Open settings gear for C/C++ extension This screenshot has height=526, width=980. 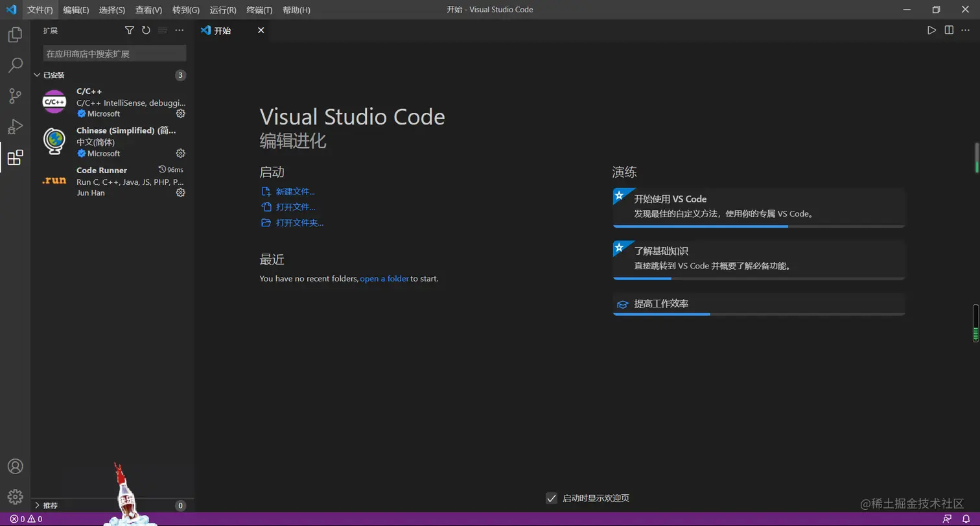coord(181,114)
